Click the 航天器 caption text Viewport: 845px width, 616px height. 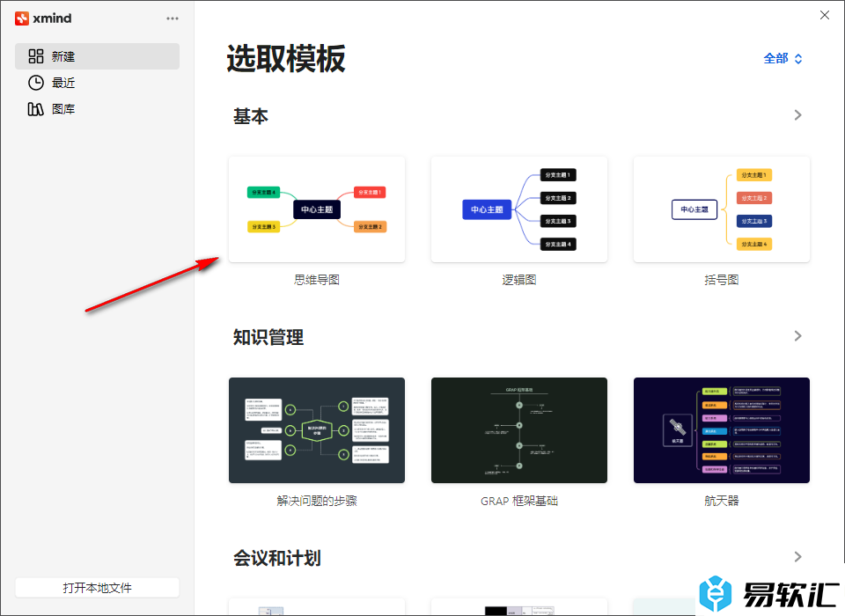pos(722,501)
